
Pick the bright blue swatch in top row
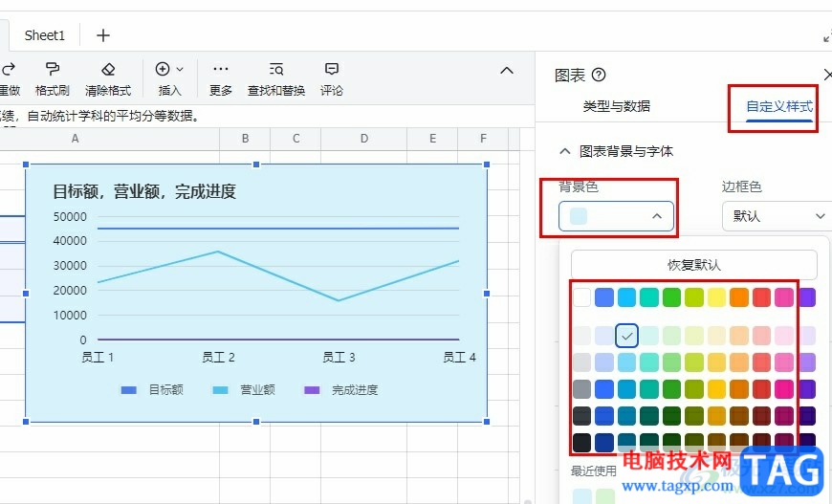coord(604,297)
